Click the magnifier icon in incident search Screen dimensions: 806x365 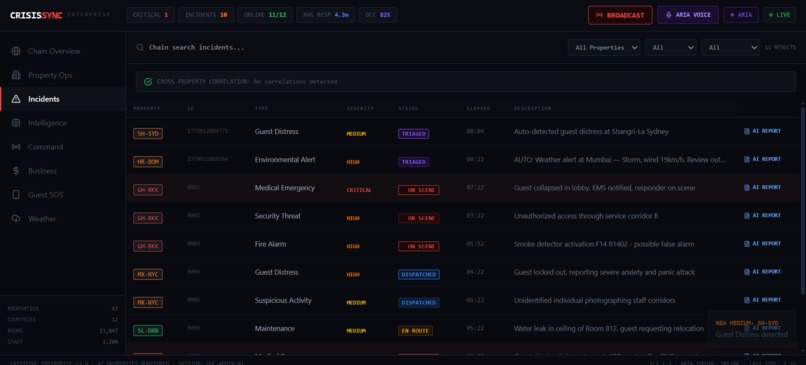(x=140, y=47)
